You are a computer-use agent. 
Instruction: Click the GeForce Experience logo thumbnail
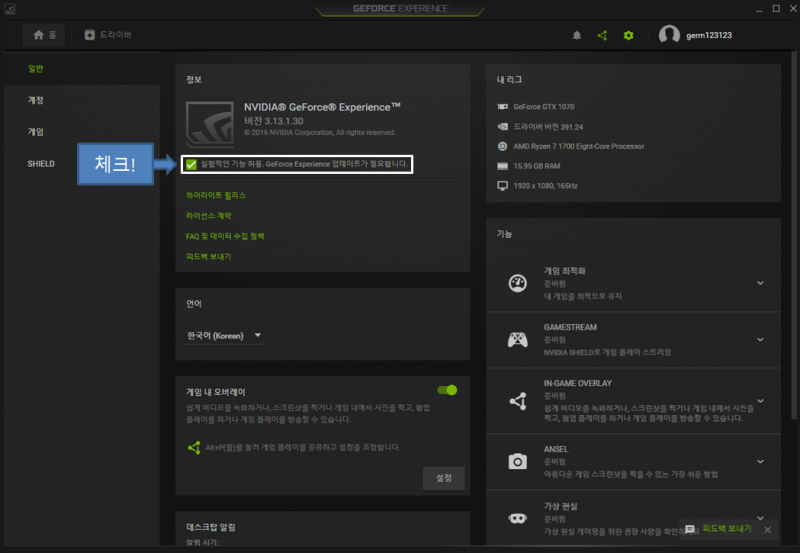210,124
